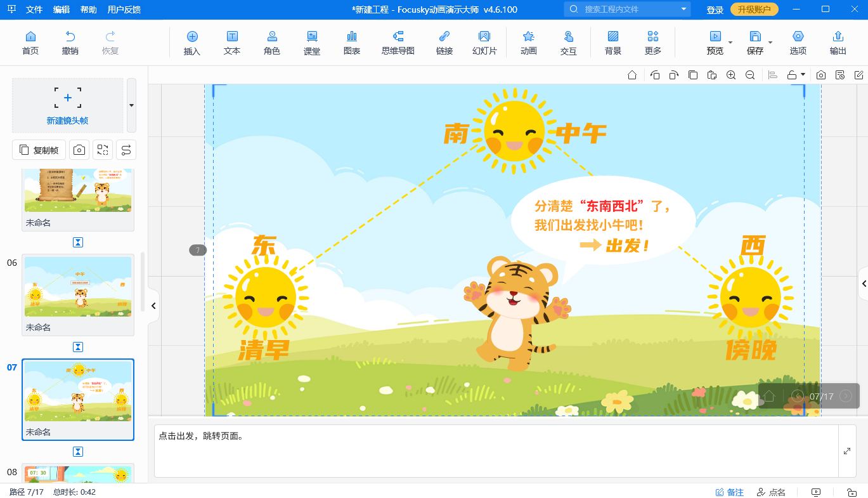This screenshot has height=498, width=868.
Task: Switch to the 点名 roll call tab
Action: [771, 492]
